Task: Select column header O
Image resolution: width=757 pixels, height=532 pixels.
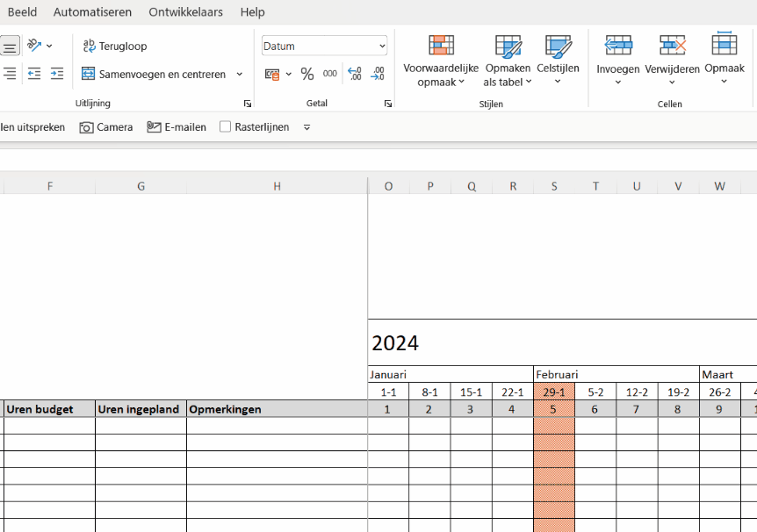Action: pos(389,186)
